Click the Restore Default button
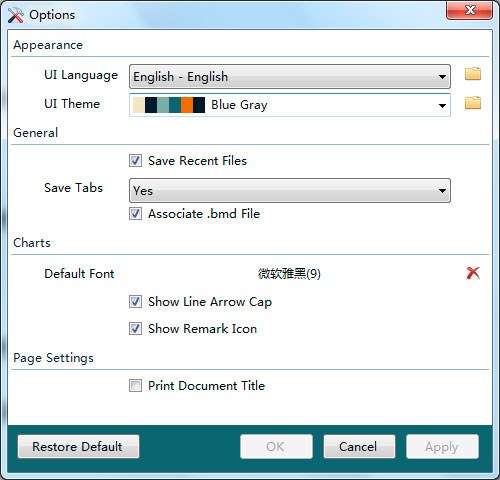The height and width of the screenshot is (480, 500). pyautogui.click(x=78, y=446)
